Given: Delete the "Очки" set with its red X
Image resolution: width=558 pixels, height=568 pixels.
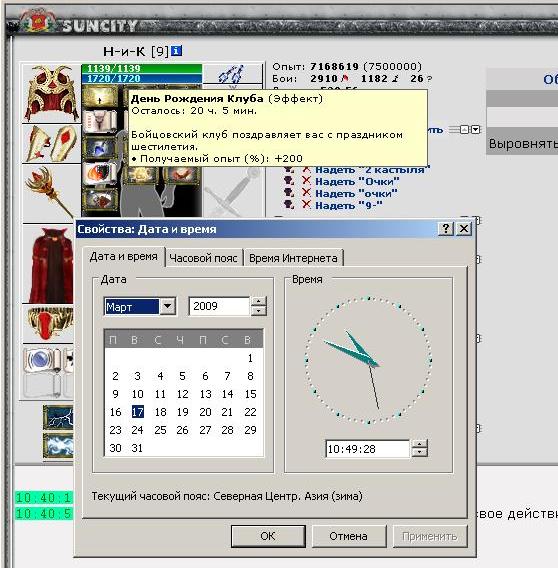Looking at the screenshot, I should pos(307,181).
